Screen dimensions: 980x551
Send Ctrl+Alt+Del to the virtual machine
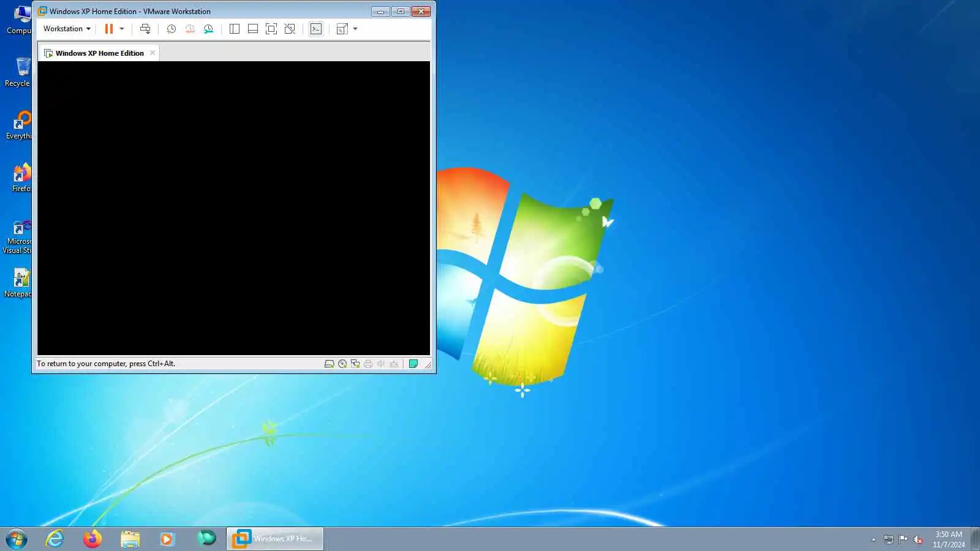click(145, 29)
